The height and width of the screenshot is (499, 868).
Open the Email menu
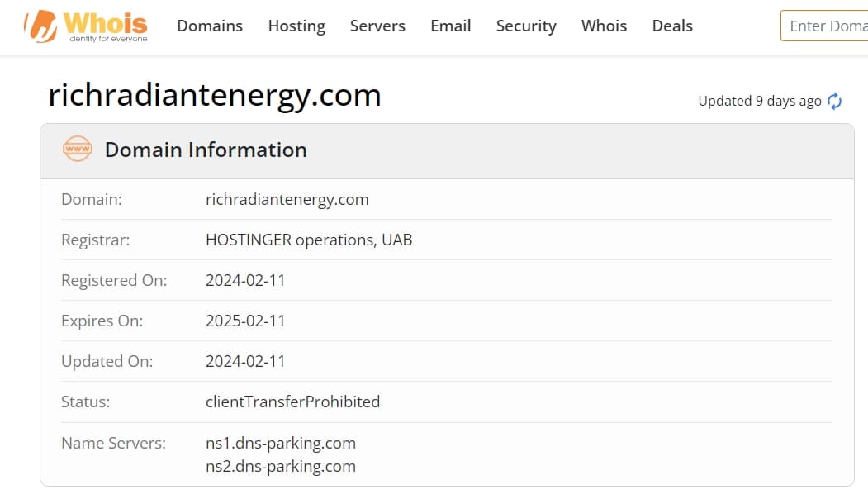tap(451, 26)
